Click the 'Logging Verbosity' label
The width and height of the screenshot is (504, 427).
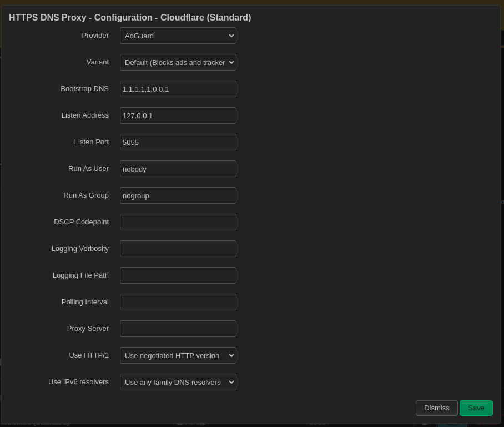[x=80, y=249]
